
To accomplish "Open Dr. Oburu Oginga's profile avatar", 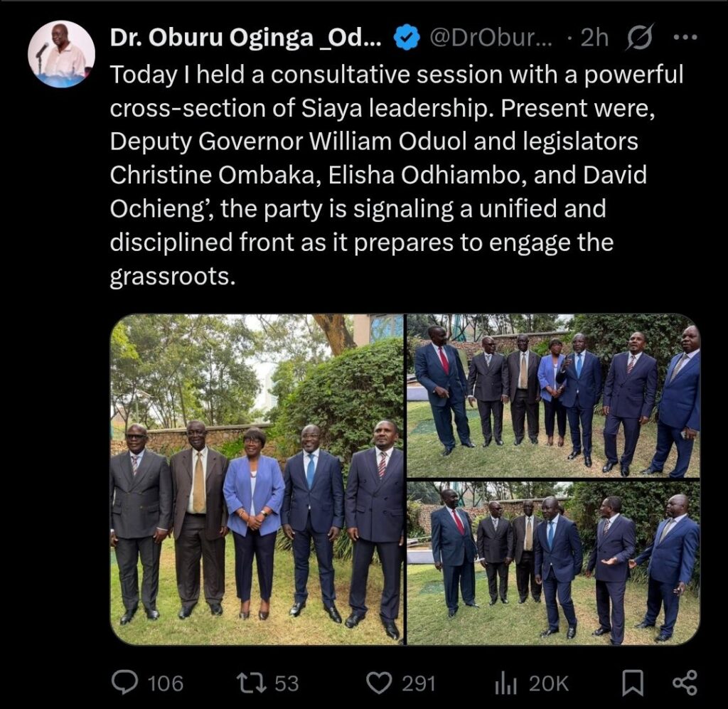I will coord(61,54).
